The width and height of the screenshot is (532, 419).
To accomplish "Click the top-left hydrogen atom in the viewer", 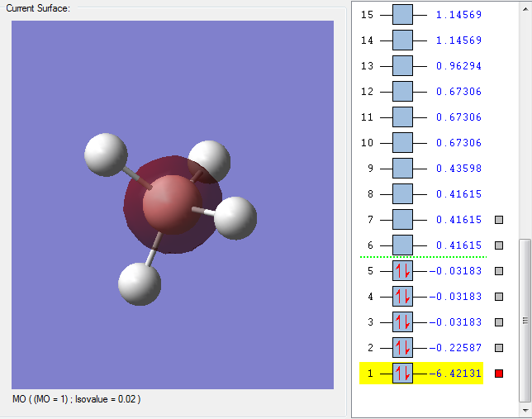I will point(106,155).
